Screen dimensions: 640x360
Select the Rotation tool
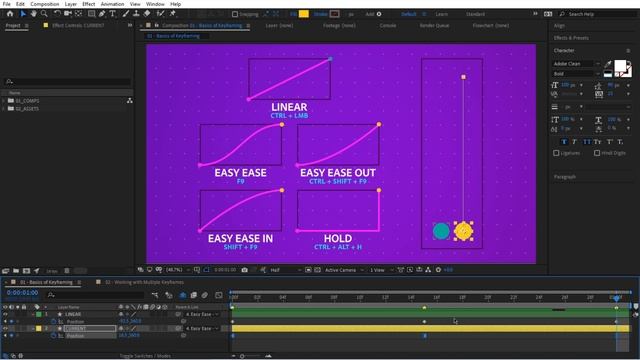coord(57,14)
